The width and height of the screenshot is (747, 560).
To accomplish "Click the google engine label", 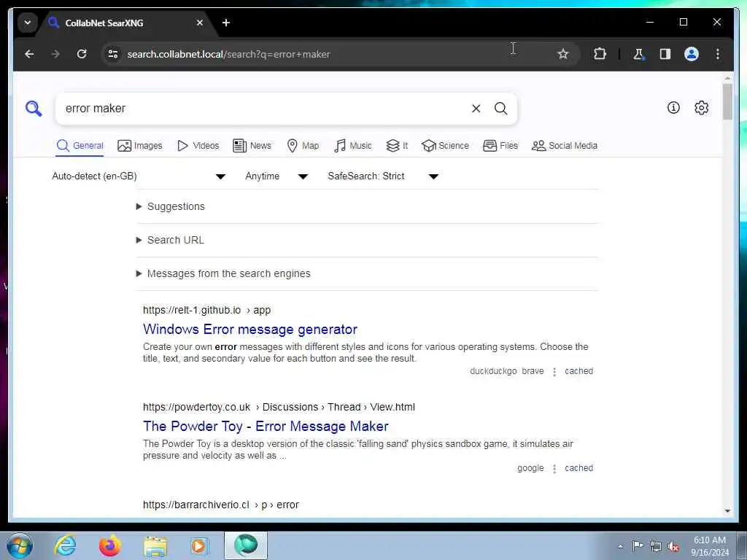I will pos(530,469).
